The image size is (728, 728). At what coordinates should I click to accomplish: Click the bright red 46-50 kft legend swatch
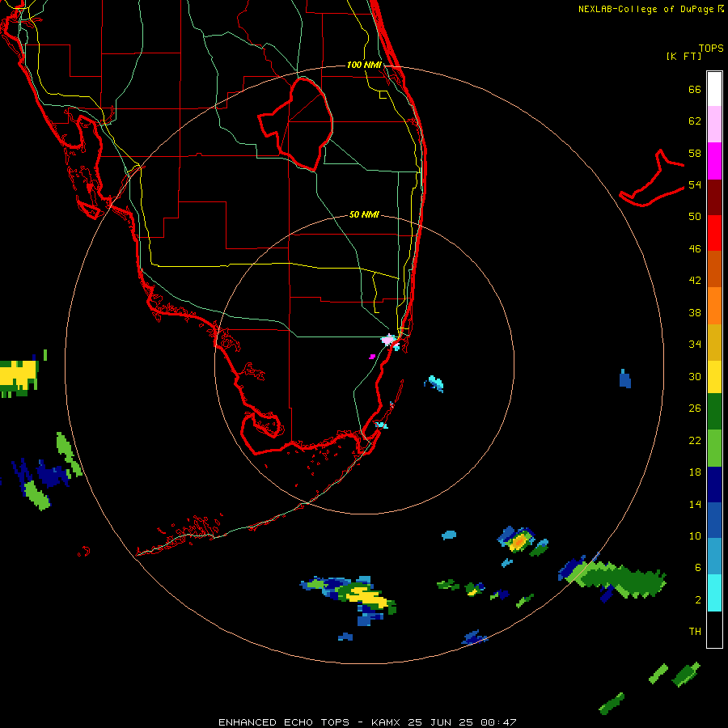point(714,233)
